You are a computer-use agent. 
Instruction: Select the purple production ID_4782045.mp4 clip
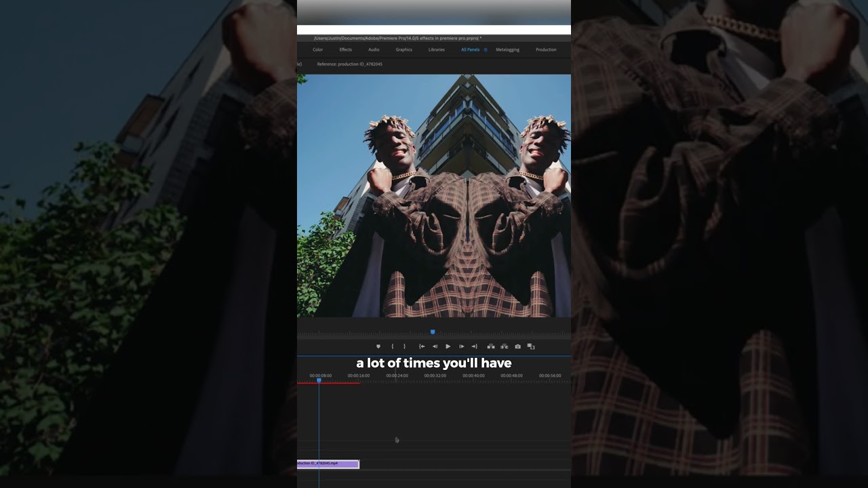click(x=328, y=464)
